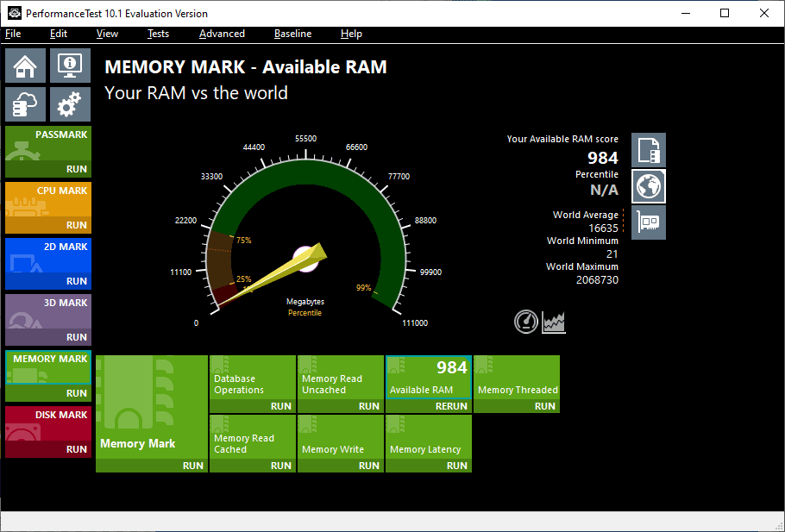The height and width of the screenshot is (532, 785).
Task: Select the Memory Latency test tile
Action: [429, 437]
